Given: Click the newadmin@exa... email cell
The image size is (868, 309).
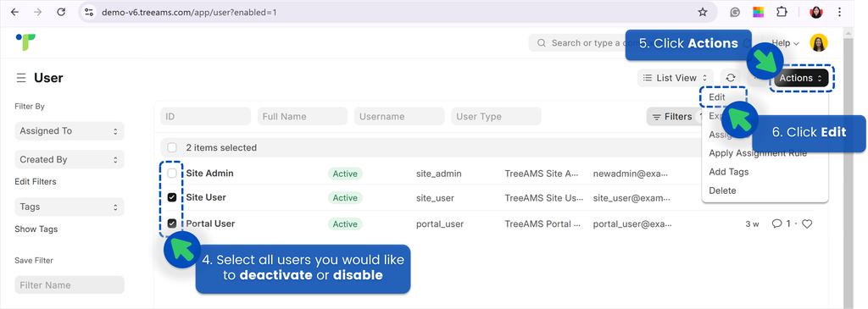Looking at the screenshot, I should point(631,174).
